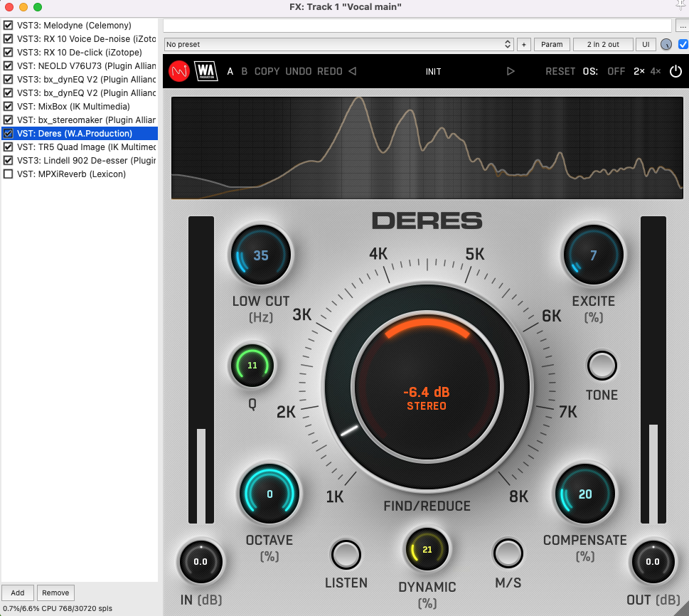
Task: Click the wet/dry mix knob in FX header
Action: tap(666, 44)
